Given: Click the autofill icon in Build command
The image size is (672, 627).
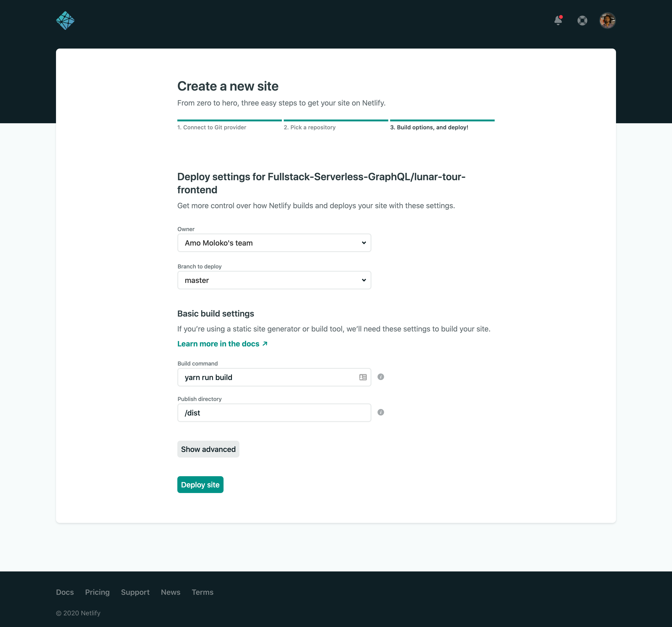Looking at the screenshot, I should (363, 377).
